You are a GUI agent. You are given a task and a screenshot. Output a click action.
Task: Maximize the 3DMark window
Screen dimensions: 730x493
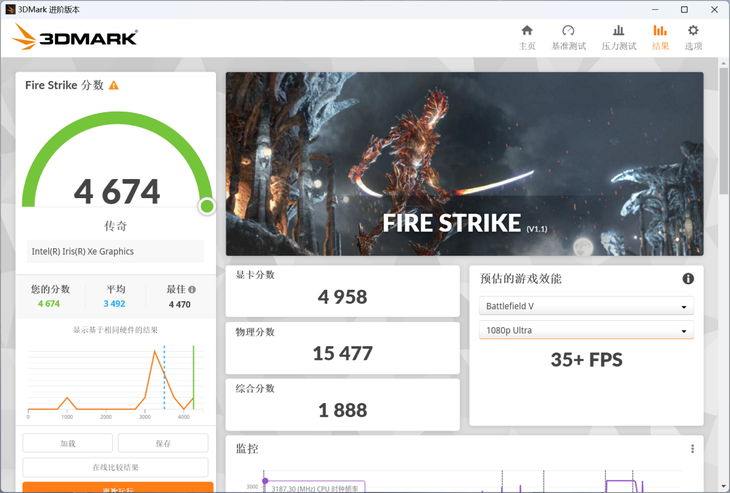684,9
